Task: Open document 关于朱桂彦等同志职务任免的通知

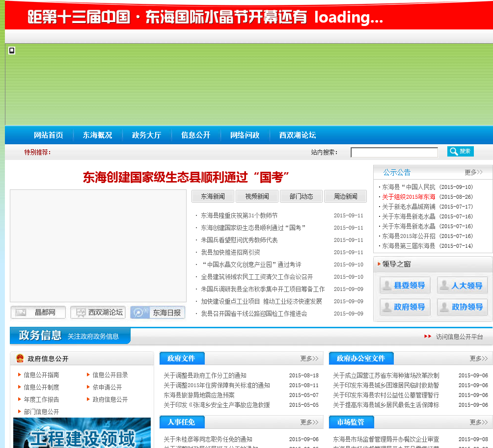Action: pos(208,439)
